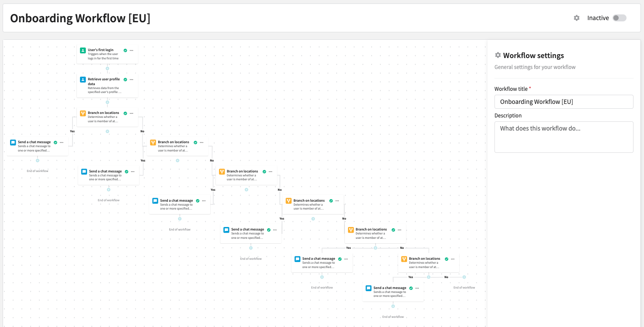Open three-dot menu on leftmost Send a chat message node
This screenshot has height=327, width=644.
click(62, 143)
